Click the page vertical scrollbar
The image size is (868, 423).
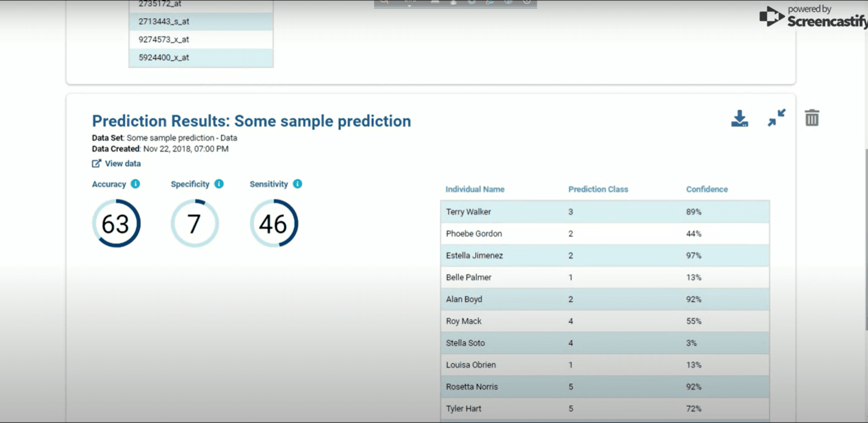click(866, 239)
